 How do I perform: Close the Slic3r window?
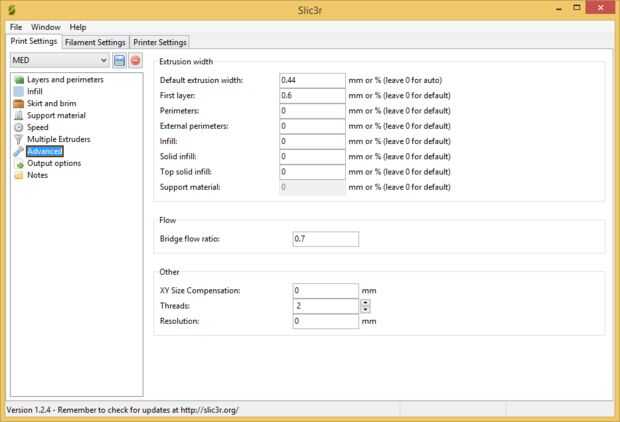[x=600, y=8]
